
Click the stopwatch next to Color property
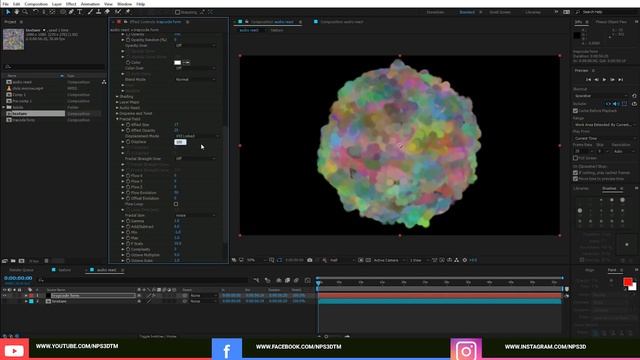click(128, 62)
